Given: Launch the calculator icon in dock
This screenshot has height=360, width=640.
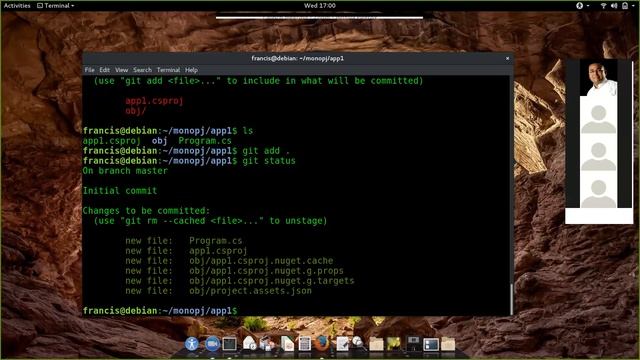Looking at the screenshot, I should coord(304,344).
